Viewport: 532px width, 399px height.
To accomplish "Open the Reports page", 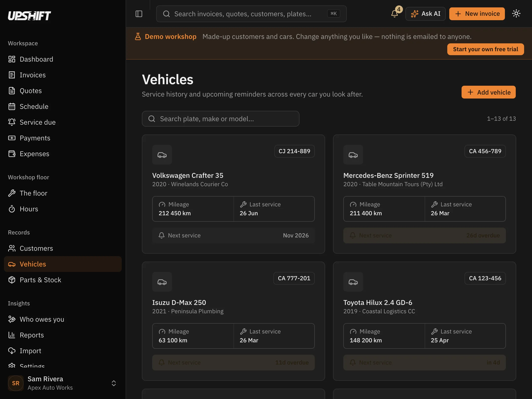I will (x=63, y=335).
